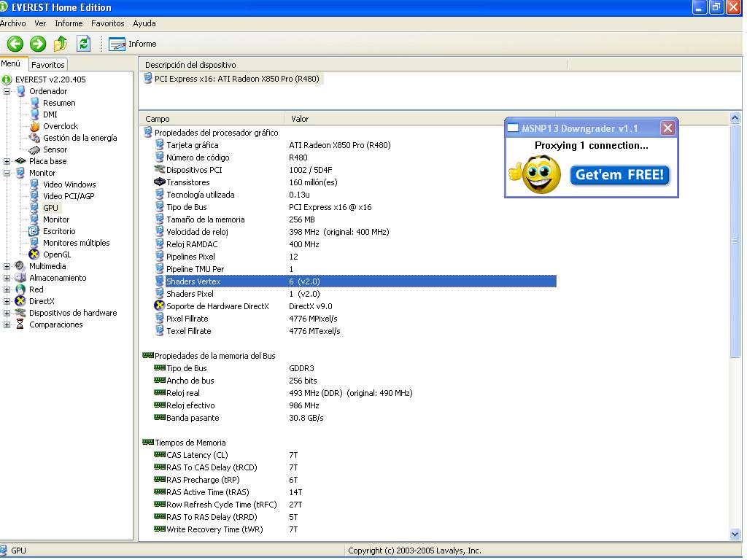Click the Dispositivos PCI card icon

pyautogui.click(x=159, y=169)
